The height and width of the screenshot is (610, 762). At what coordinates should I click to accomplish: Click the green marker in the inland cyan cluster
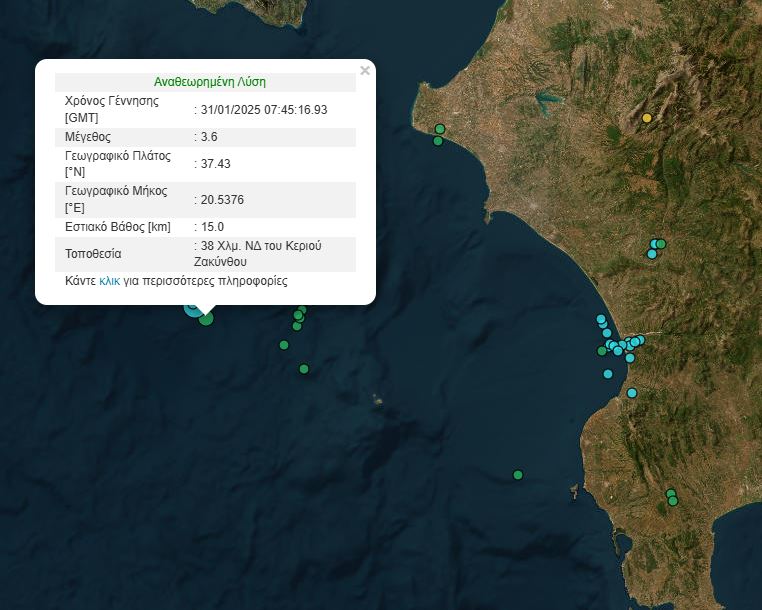click(661, 244)
